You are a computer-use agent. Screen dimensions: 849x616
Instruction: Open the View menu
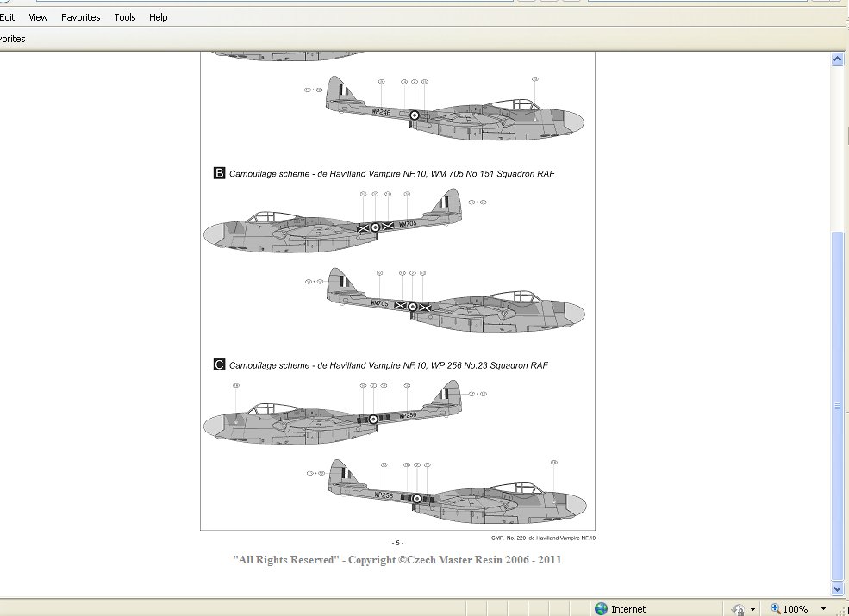pyautogui.click(x=38, y=17)
